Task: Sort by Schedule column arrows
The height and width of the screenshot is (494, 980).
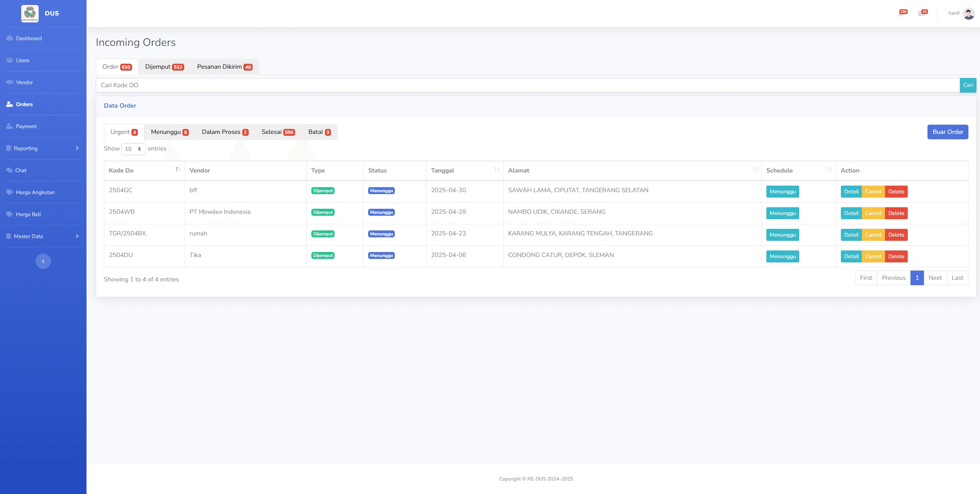Action: pyautogui.click(x=829, y=169)
